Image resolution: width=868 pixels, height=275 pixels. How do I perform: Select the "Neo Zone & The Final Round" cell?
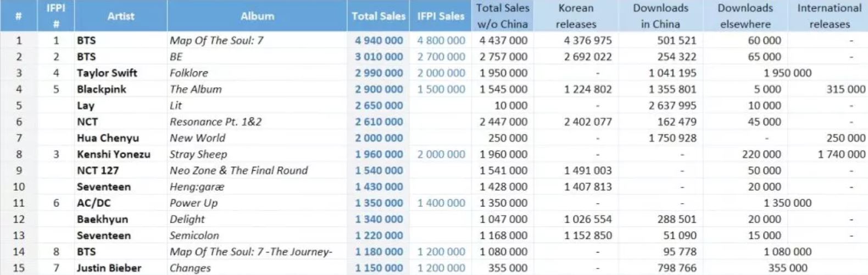(238, 171)
